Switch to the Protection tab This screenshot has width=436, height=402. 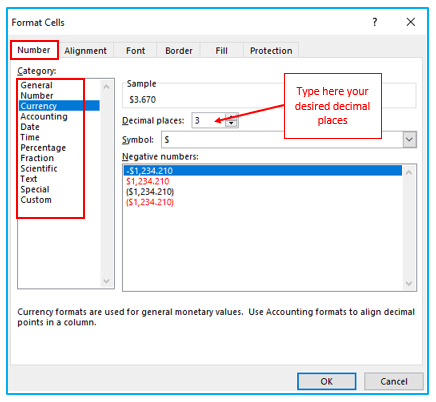[271, 51]
